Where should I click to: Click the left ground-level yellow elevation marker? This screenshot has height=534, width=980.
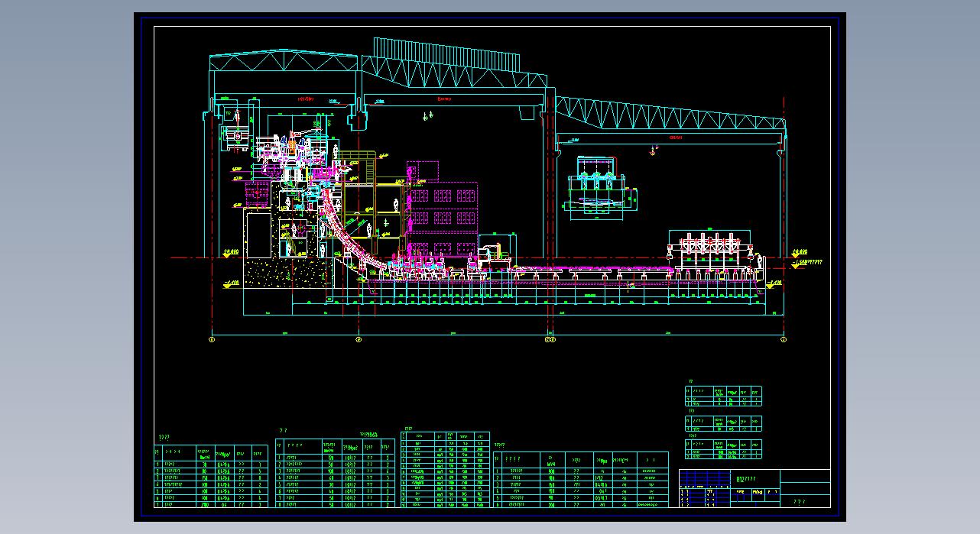point(229,252)
